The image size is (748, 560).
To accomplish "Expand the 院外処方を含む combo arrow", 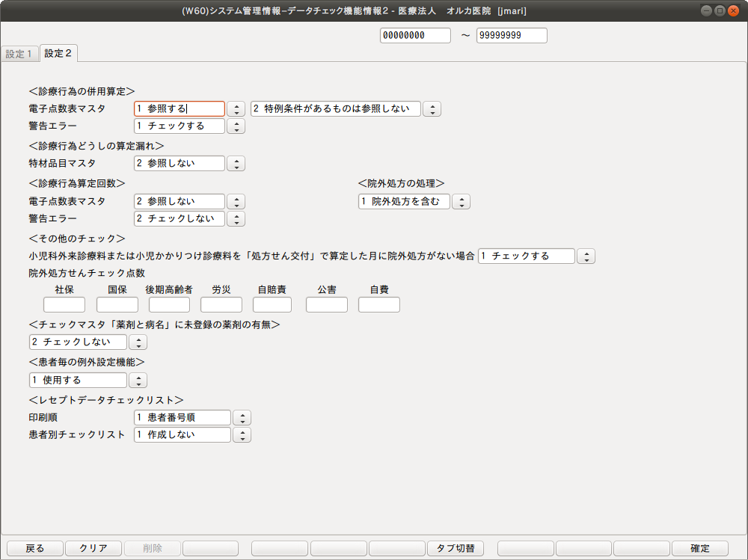I will point(461,202).
